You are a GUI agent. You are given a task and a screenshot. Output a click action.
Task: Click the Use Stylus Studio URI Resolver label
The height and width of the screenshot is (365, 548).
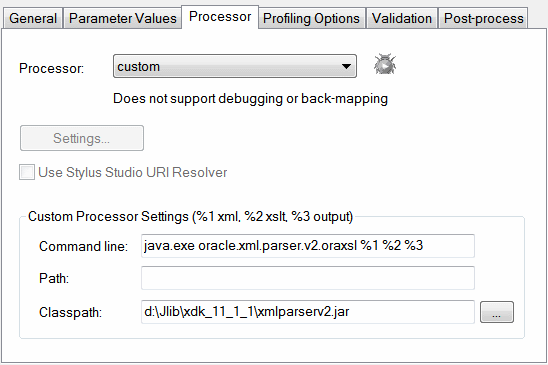point(133,172)
